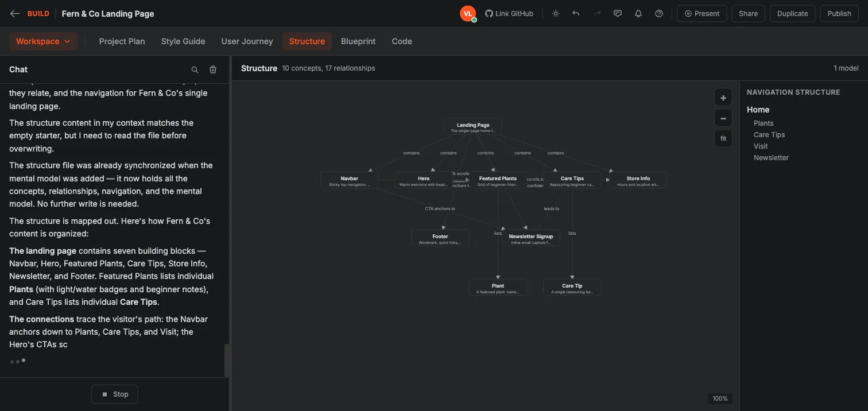Open the comments icon
Viewport: 868px width, 411px height.
click(x=618, y=14)
